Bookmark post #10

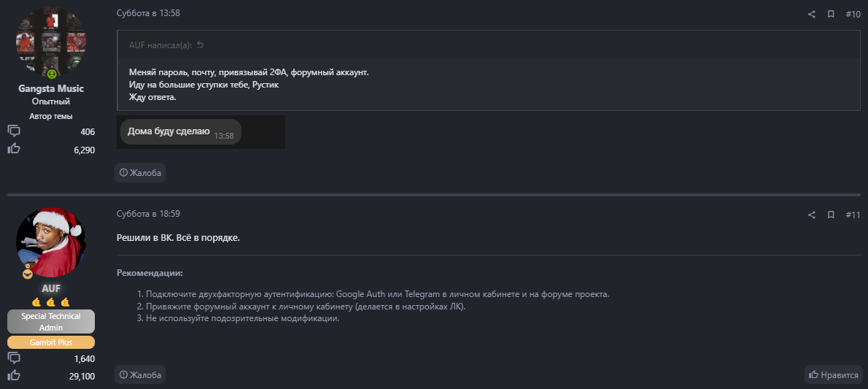click(x=831, y=14)
